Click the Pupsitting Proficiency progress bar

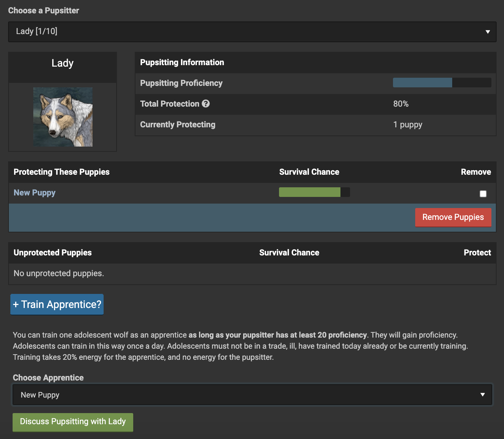tap(442, 83)
